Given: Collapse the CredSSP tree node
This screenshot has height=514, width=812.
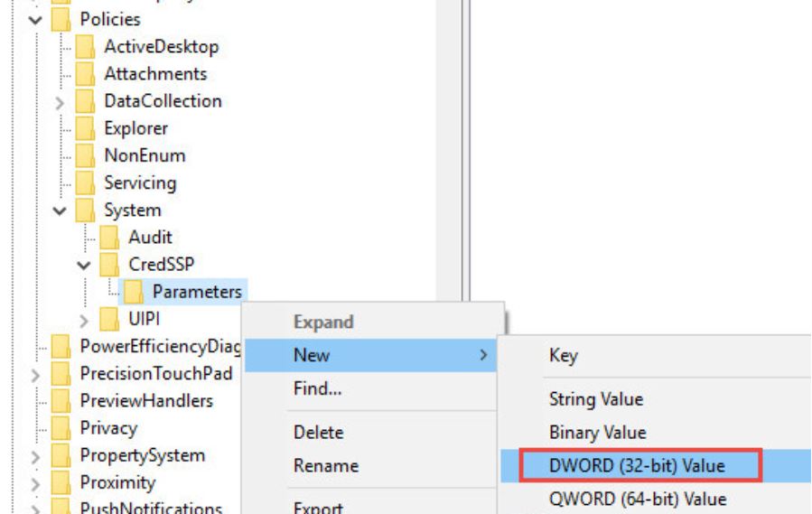Looking at the screenshot, I should tap(84, 266).
